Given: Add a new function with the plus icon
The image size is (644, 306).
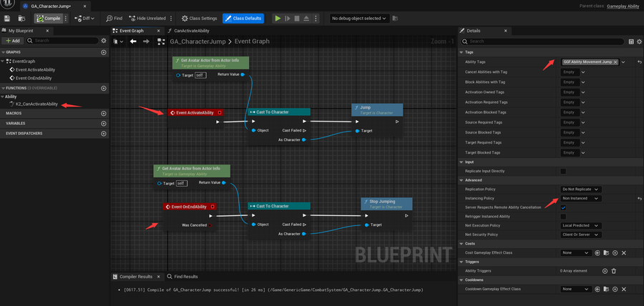Looking at the screenshot, I should [x=104, y=88].
